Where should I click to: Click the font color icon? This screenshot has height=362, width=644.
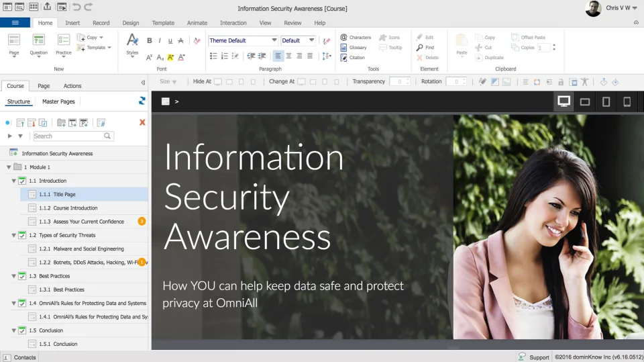click(x=181, y=57)
